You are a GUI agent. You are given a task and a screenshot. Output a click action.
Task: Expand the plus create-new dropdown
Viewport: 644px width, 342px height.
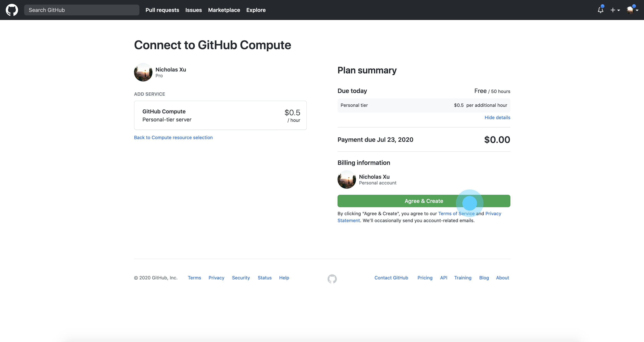point(615,10)
